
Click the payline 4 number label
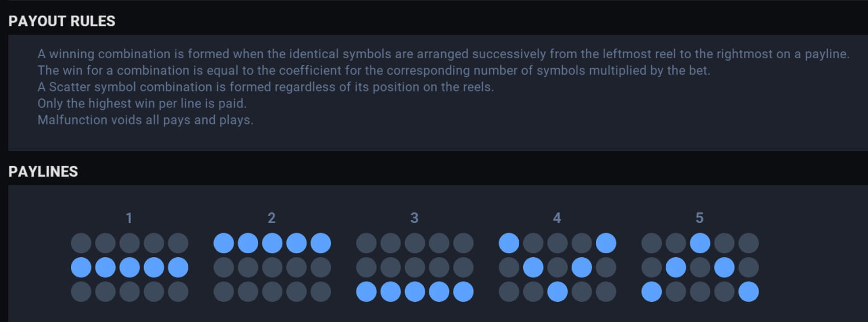(557, 218)
